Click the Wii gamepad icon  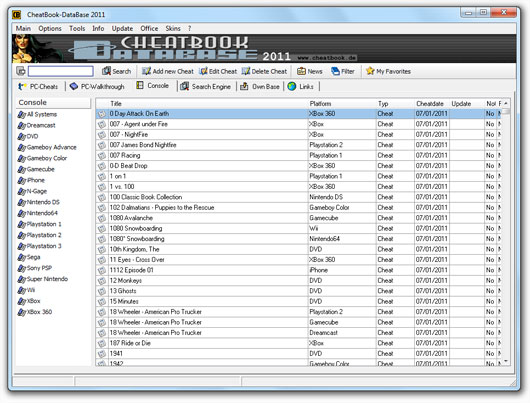pos(22,290)
